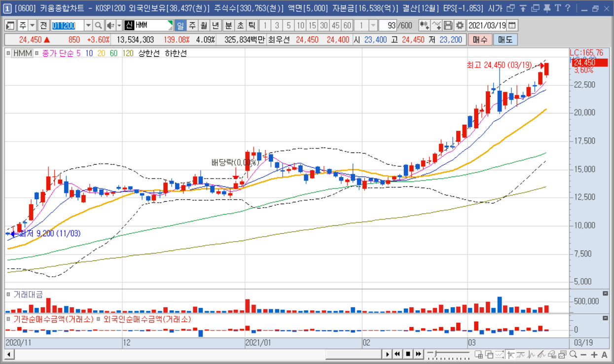Toggle the 기관순매수금액 indicator checkbox
Screen dimensions: 614x364
pos(8,319)
